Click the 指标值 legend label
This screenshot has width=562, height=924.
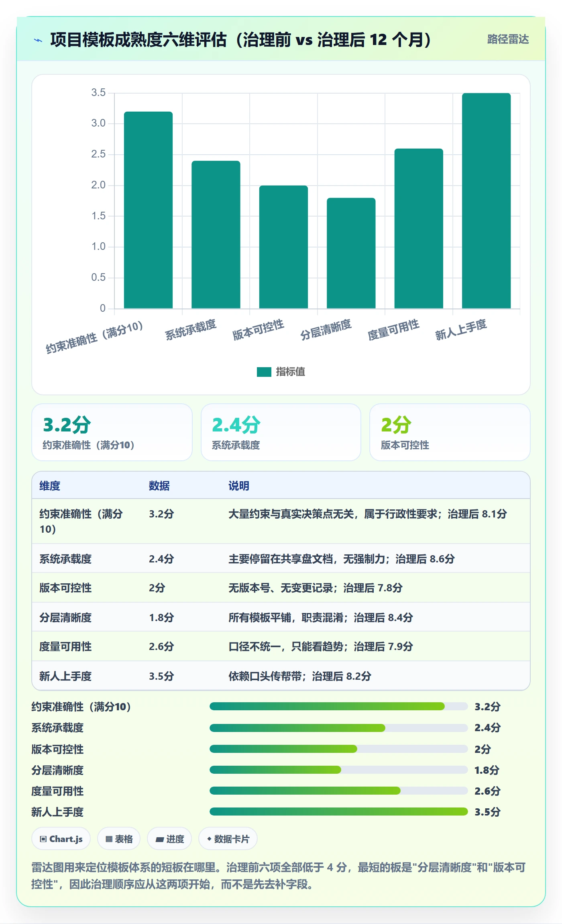[291, 372]
